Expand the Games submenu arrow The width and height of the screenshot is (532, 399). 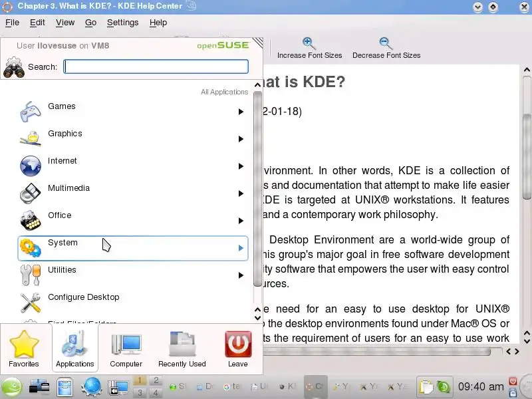pyautogui.click(x=241, y=112)
